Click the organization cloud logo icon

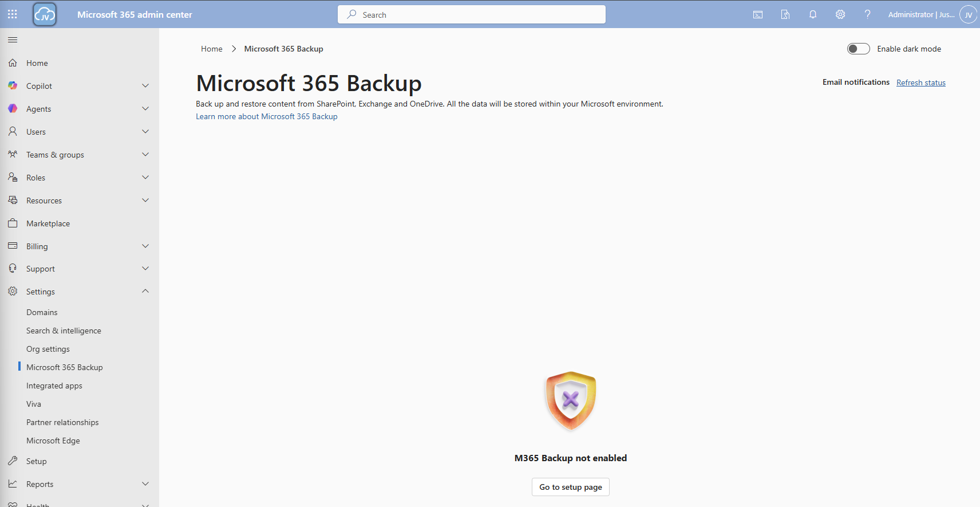click(x=45, y=15)
